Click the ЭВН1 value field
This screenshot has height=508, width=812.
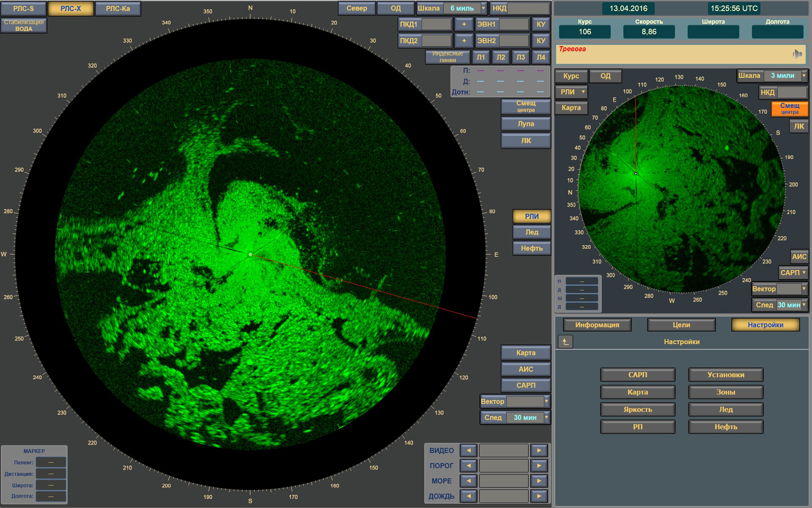(x=514, y=24)
